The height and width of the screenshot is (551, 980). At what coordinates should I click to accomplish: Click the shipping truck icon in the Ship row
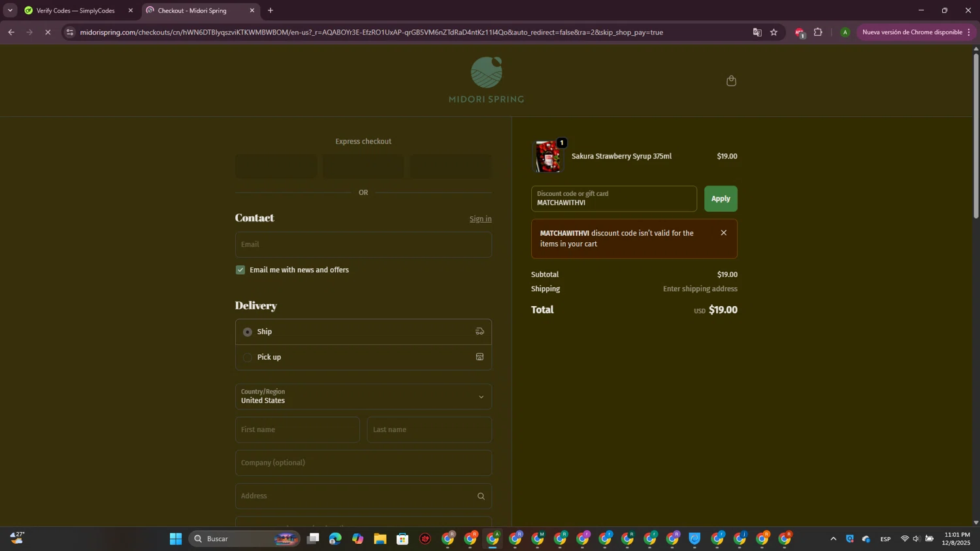(x=480, y=332)
